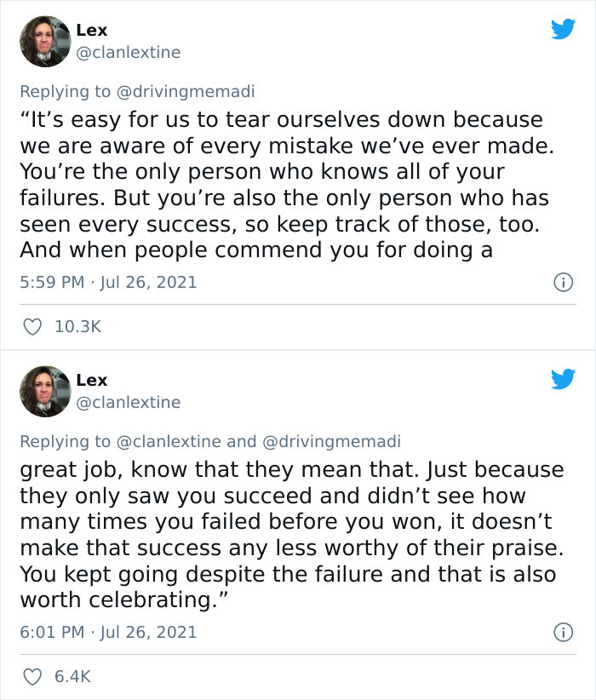Open the info icon on the first tweet
Viewport: 596px width, 700px height.
564,282
